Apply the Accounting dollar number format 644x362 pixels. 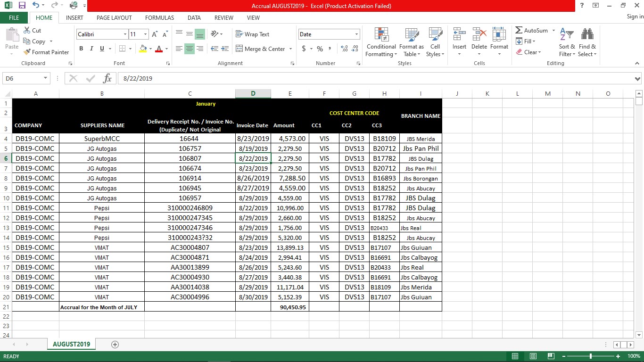tap(304, 49)
